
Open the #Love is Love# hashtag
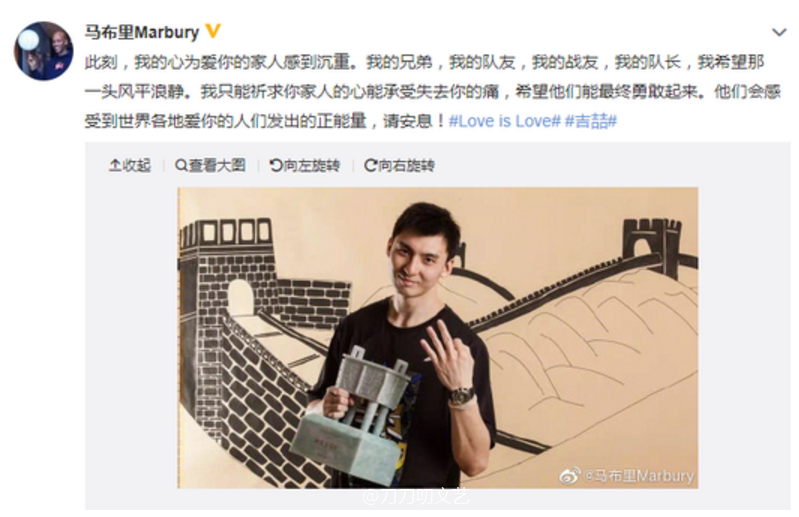(x=504, y=121)
